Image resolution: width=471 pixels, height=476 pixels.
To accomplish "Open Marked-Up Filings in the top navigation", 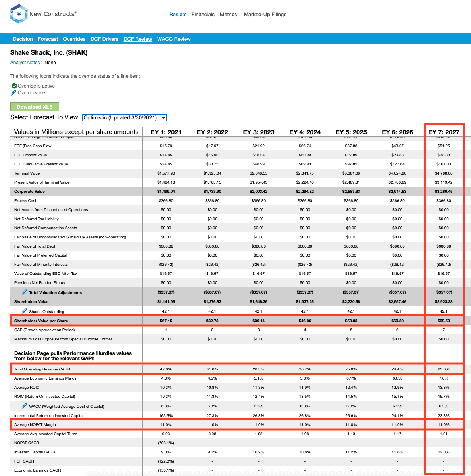I will click(x=265, y=15).
